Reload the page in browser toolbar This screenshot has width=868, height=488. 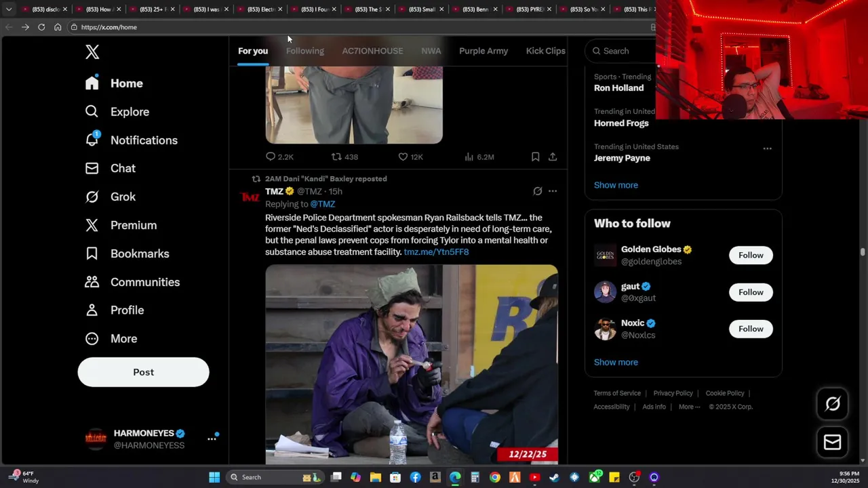(x=41, y=27)
